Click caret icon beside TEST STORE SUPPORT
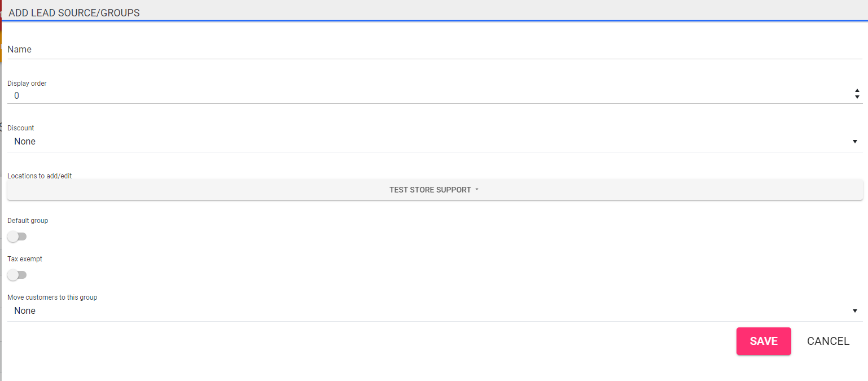 (x=477, y=190)
